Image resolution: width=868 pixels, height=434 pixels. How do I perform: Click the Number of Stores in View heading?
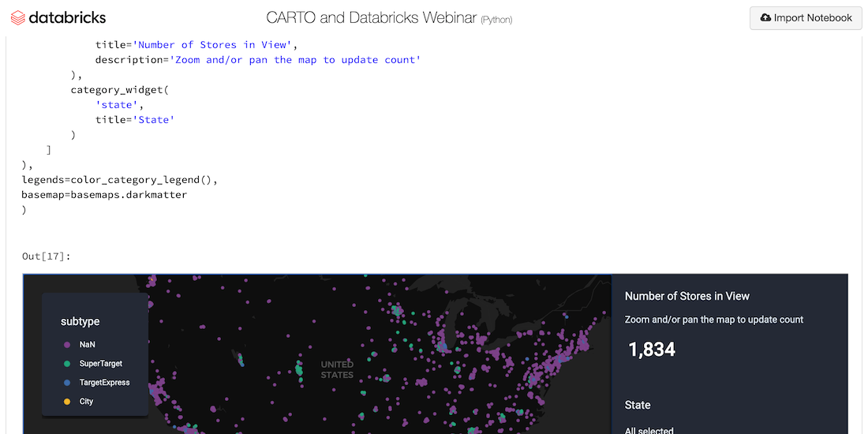point(687,296)
